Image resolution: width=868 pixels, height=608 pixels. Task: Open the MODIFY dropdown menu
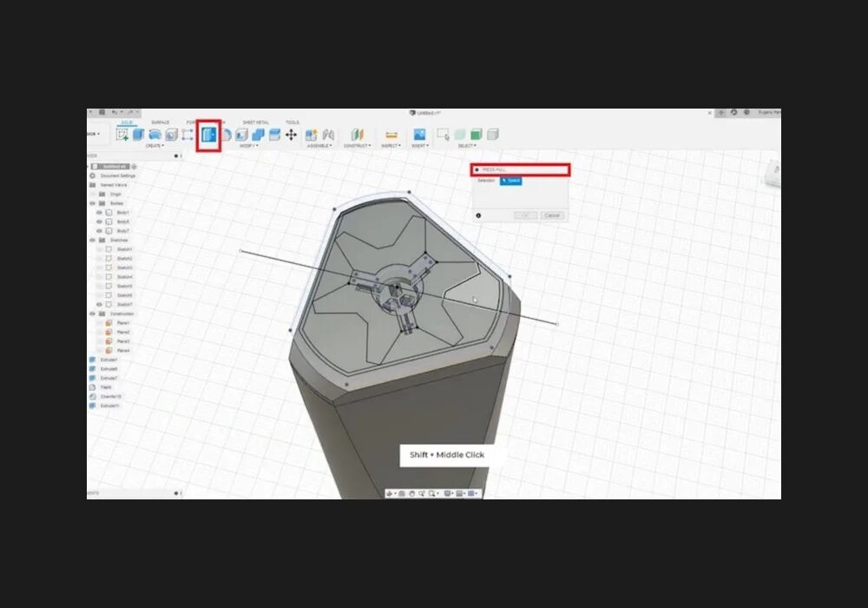click(248, 146)
